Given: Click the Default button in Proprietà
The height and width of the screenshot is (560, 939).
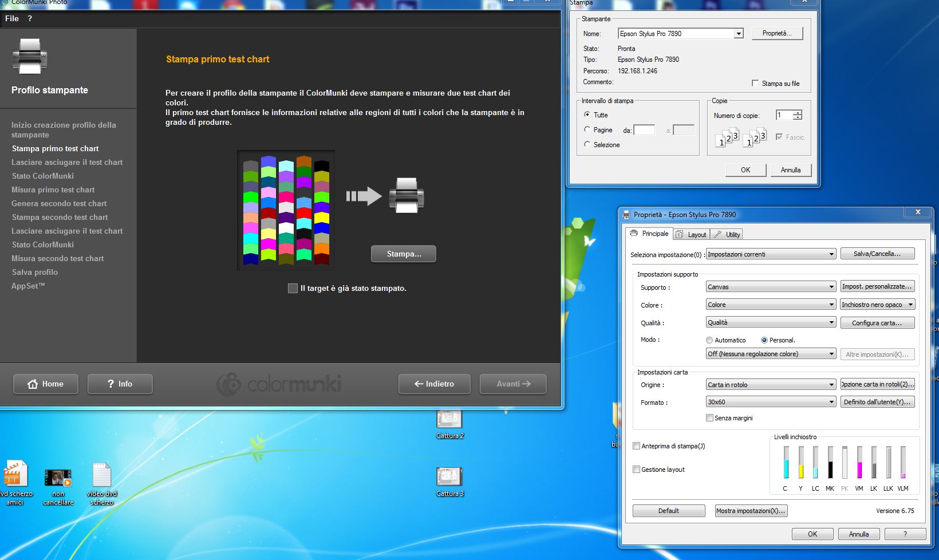Looking at the screenshot, I should (669, 511).
